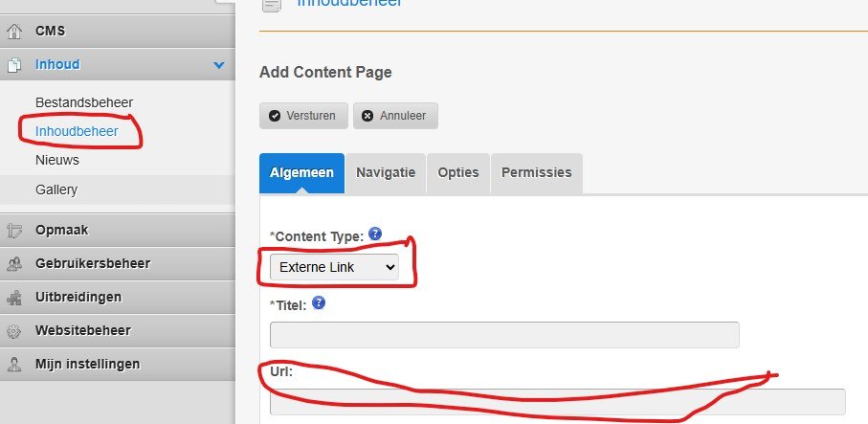Click the CMS home icon
868x424 pixels.
[x=14, y=32]
